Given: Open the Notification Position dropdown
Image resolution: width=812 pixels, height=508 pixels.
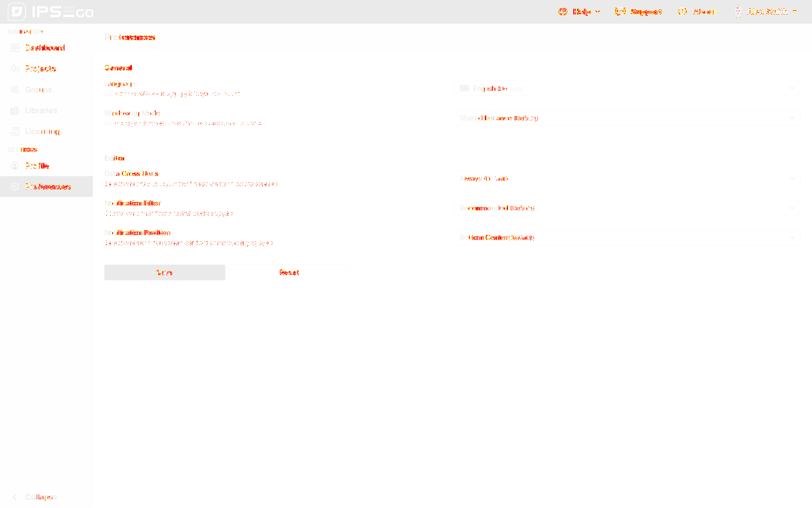Looking at the screenshot, I should pos(627,238).
